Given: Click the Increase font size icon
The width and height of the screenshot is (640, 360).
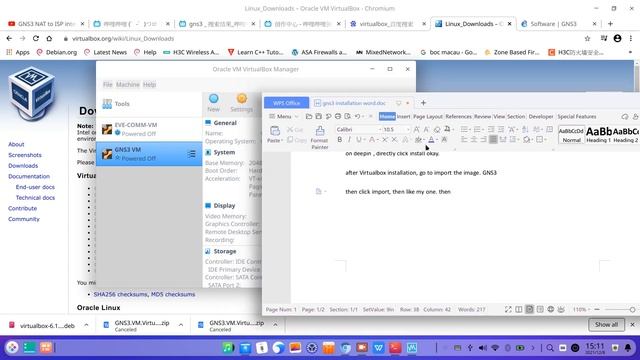Looking at the screenshot, I should point(416,129).
